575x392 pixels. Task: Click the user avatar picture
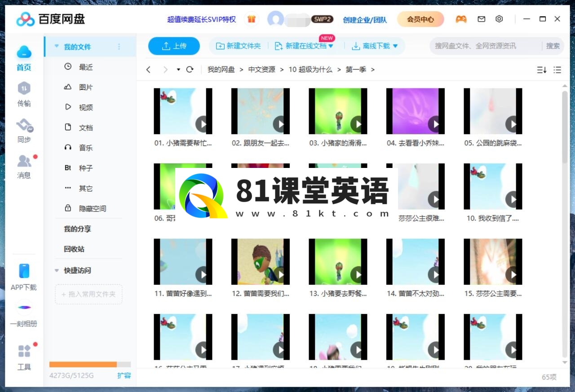[275, 19]
